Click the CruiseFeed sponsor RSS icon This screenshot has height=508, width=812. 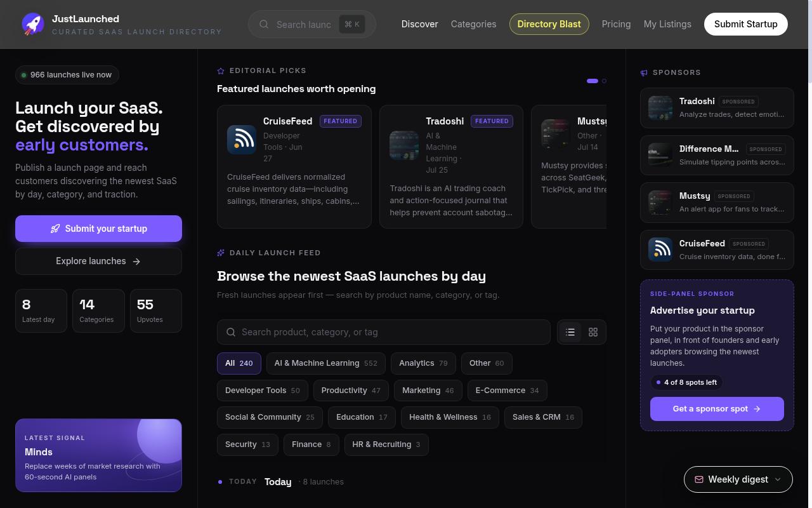click(x=660, y=250)
